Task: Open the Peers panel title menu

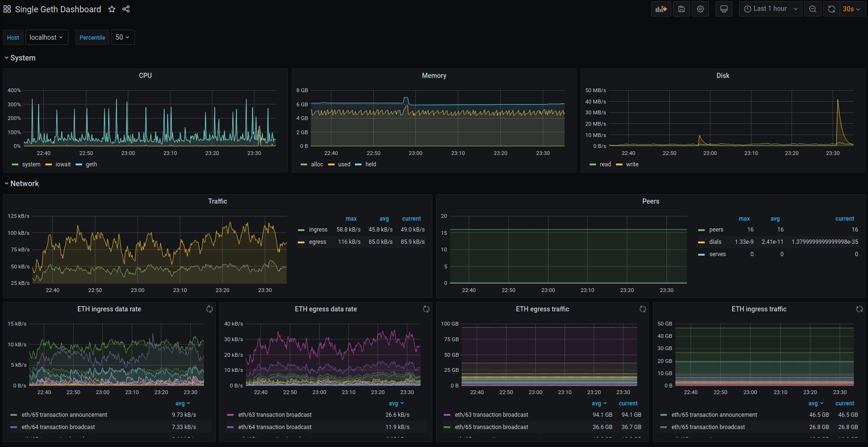Action: click(650, 201)
